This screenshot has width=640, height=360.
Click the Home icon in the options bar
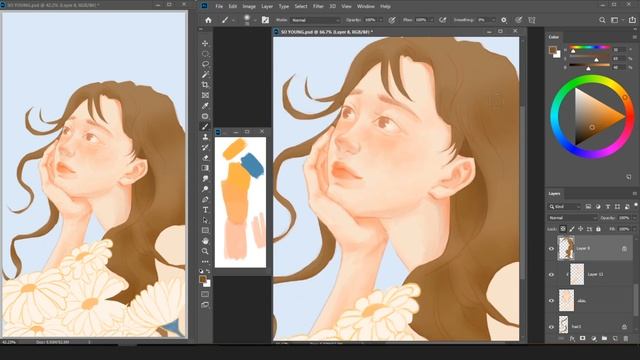click(x=208, y=20)
